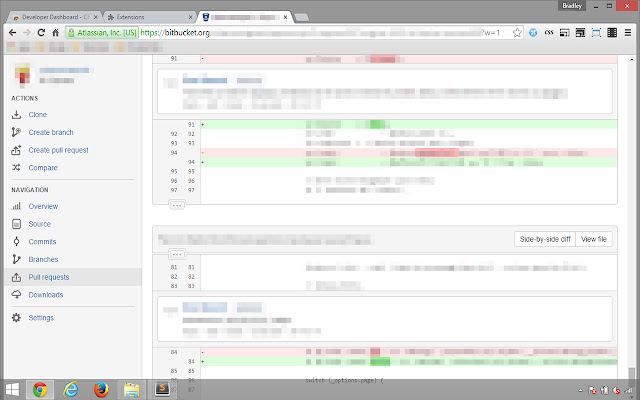Click the Atlassian, Inc. security badge
Viewport: 640px width, 400px height.
click(102, 33)
